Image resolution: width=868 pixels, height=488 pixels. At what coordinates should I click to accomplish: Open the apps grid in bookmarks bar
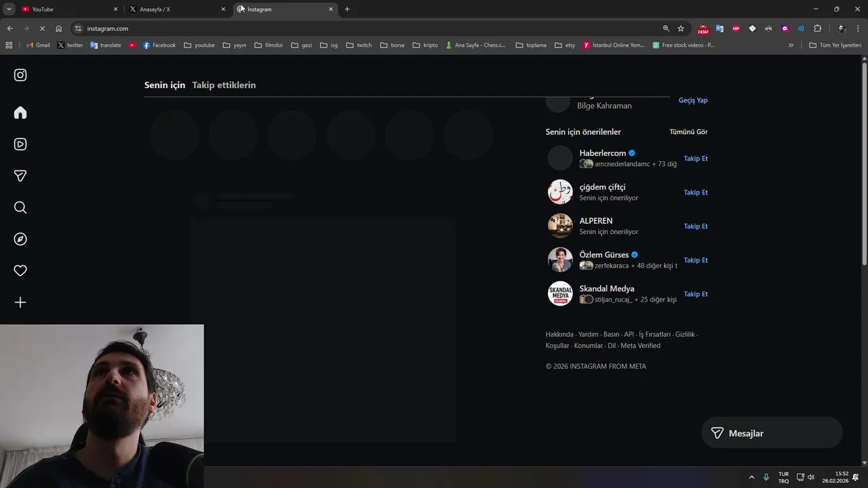9,45
